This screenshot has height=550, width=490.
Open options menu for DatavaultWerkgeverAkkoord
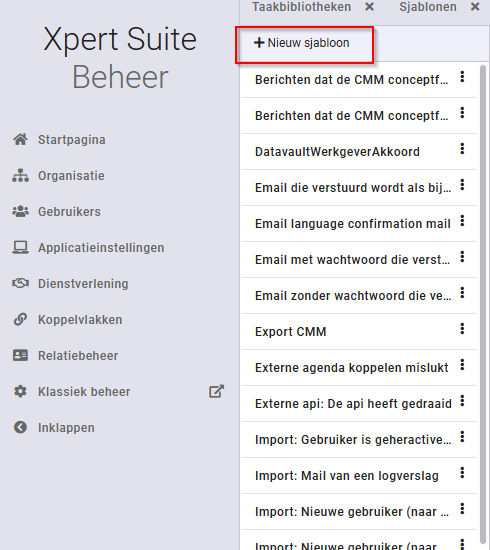(x=462, y=149)
